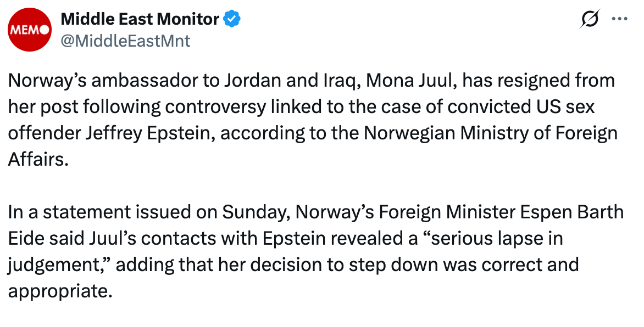Screen dimensions: 644x327
Task: Click "Jordan and Iraq" in the first line
Action: pos(292,81)
